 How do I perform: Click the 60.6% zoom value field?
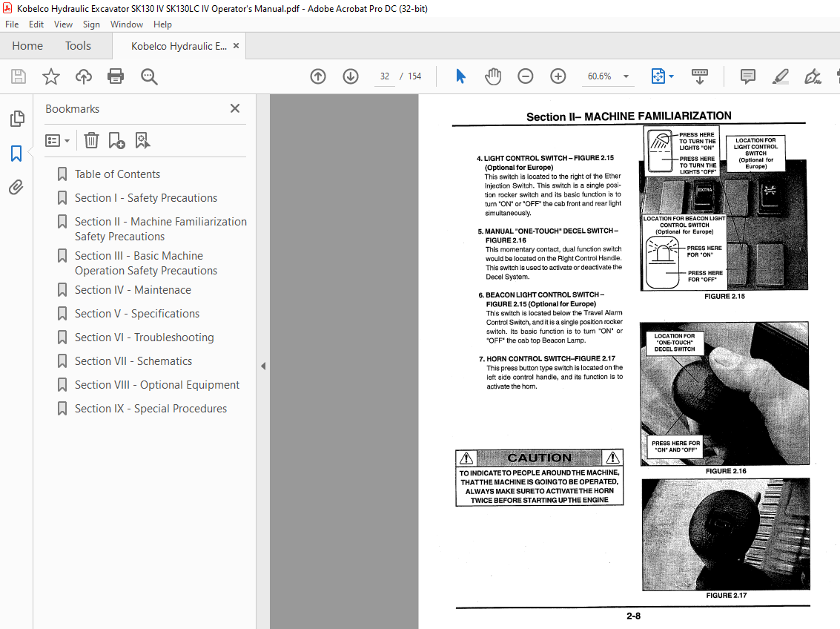coord(600,76)
